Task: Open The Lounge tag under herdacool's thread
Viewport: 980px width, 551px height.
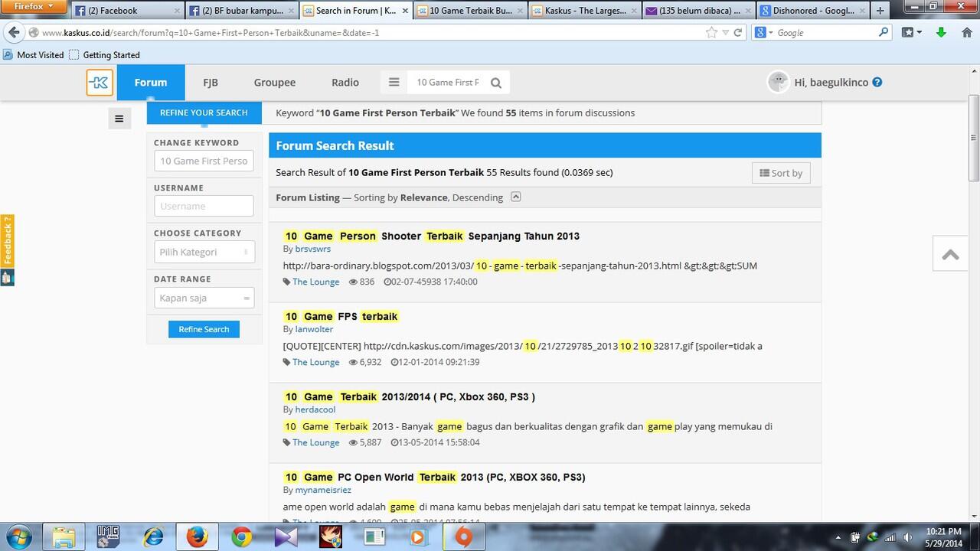Action: point(315,442)
